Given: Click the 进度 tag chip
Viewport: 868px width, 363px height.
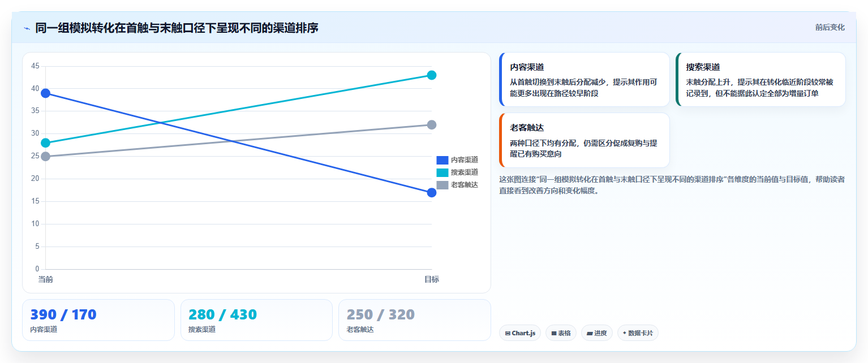Looking at the screenshot, I should (597, 333).
